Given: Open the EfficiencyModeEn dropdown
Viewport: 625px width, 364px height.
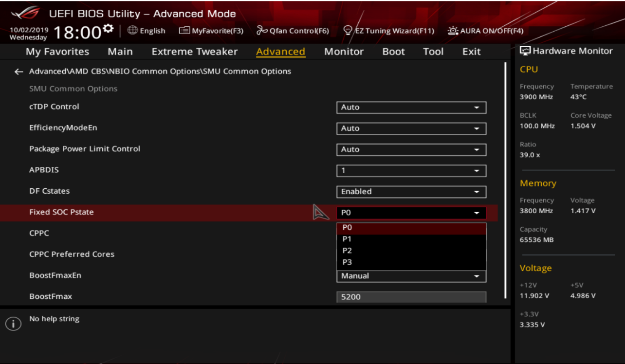Looking at the screenshot, I should pyautogui.click(x=411, y=128).
